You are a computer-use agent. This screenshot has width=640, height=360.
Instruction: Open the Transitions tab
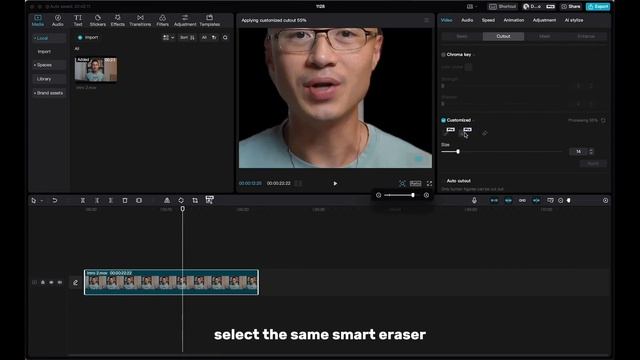click(x=140, y=20)
